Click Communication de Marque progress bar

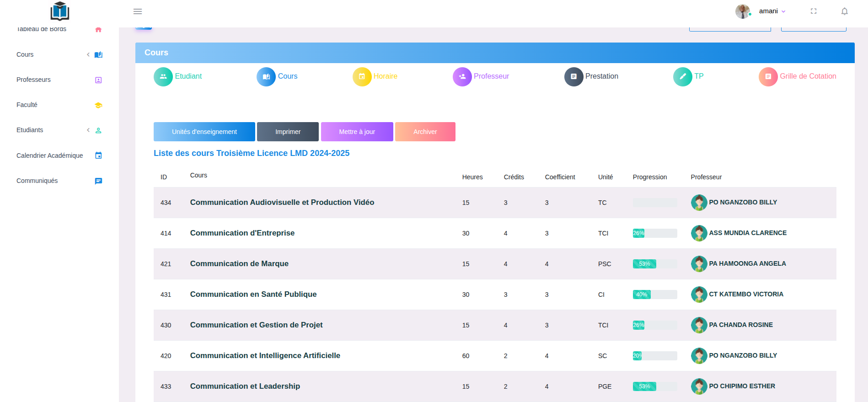click(654, 264)
